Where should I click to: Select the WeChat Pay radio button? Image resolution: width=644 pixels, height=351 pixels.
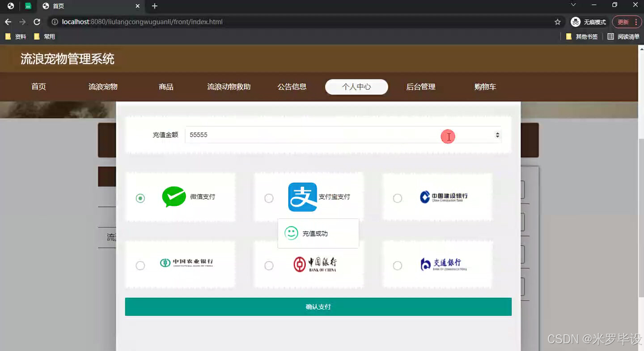coord(140,198)
